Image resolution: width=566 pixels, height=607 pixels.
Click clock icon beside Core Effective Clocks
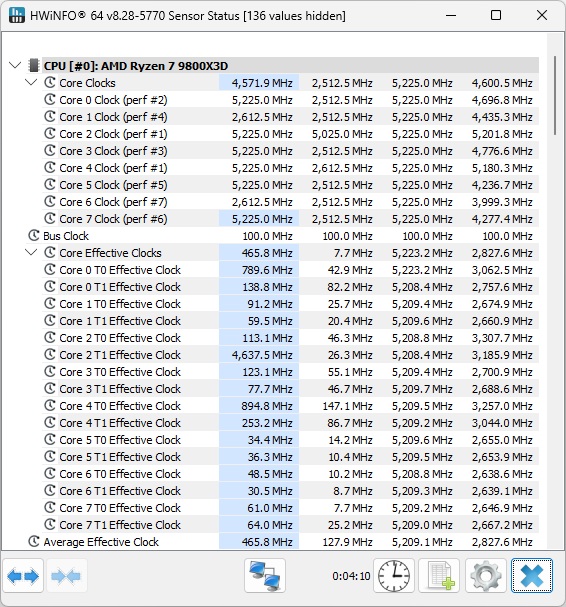50,252
